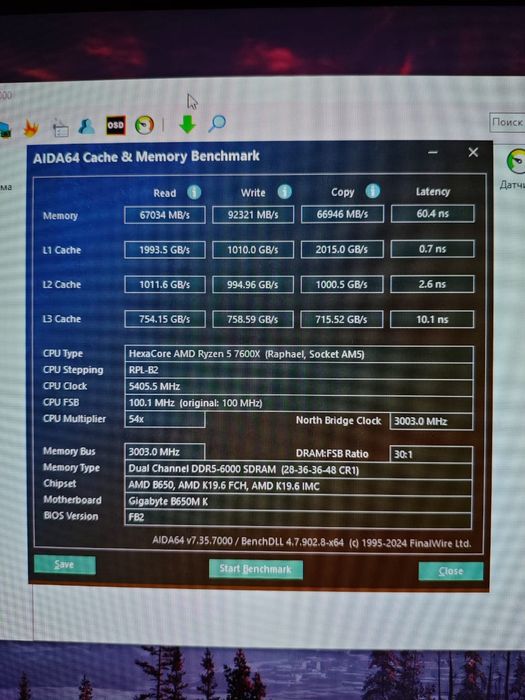Click the CPU Stepping value RPL-B2

click(299, 371)
